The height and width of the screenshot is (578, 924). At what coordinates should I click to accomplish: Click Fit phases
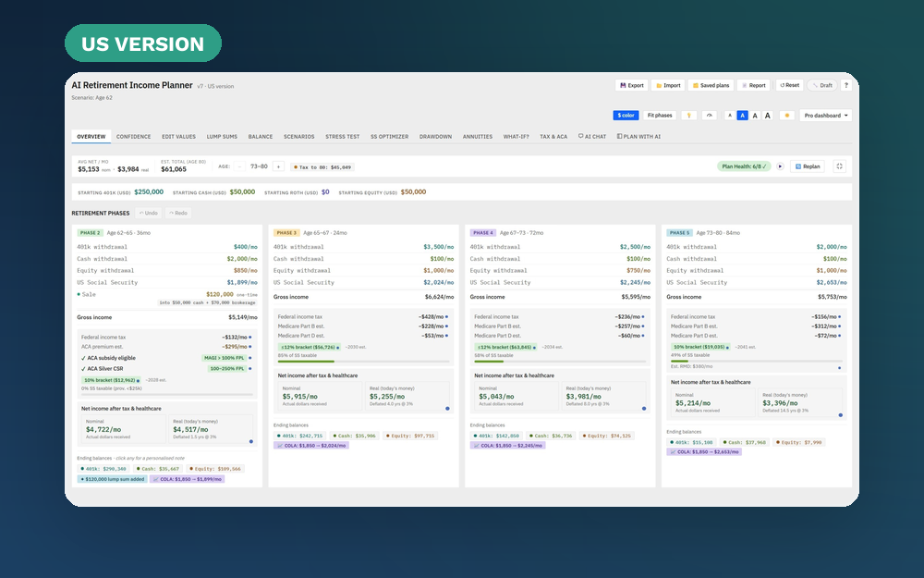click(x=660, y=116)
